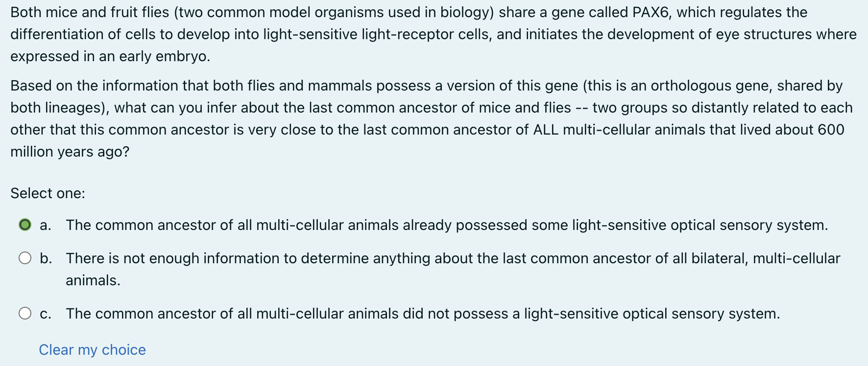Click the letter c label
Image resolution: width=868 pixels, height=366 pixels.
(x=45, y=313)
